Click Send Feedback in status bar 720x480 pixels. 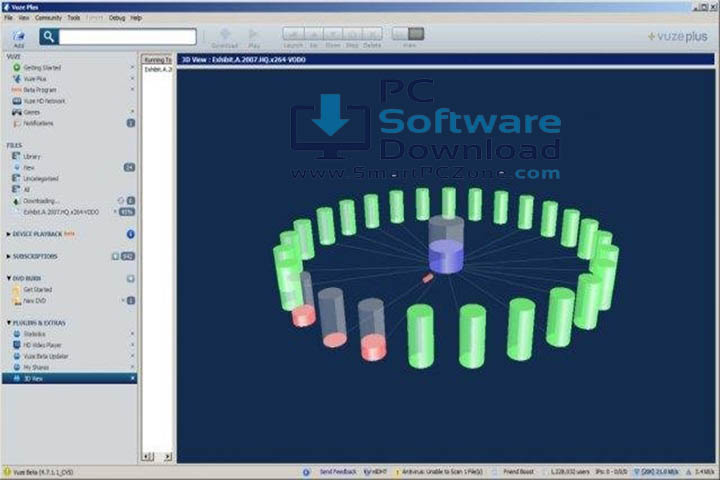coord(338,472)
